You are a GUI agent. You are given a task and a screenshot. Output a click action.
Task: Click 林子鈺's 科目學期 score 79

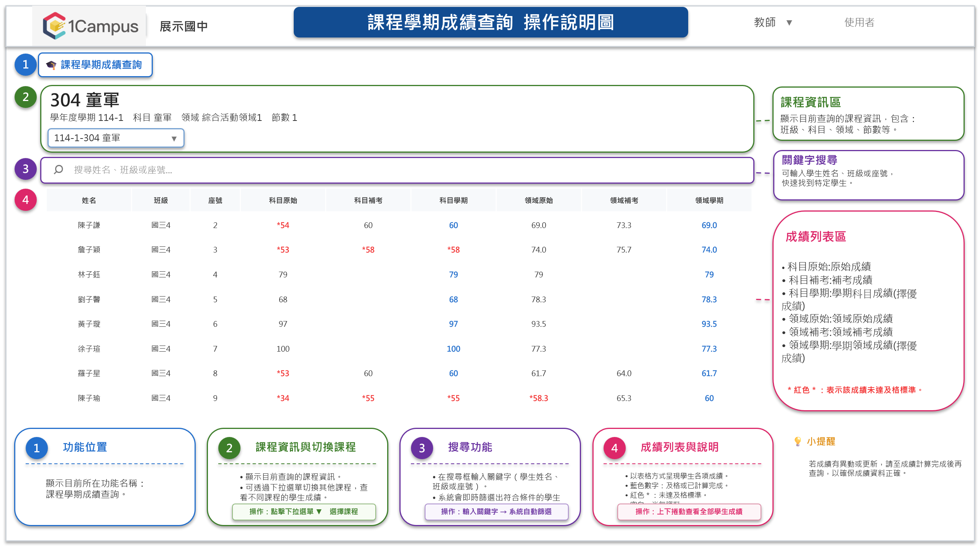(453, 274)
